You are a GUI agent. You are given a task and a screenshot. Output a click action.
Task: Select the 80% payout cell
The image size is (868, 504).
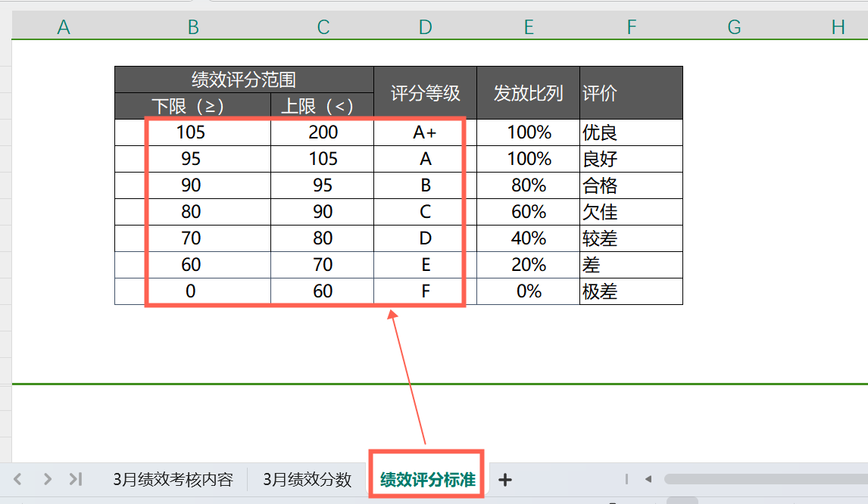(528, 185)
